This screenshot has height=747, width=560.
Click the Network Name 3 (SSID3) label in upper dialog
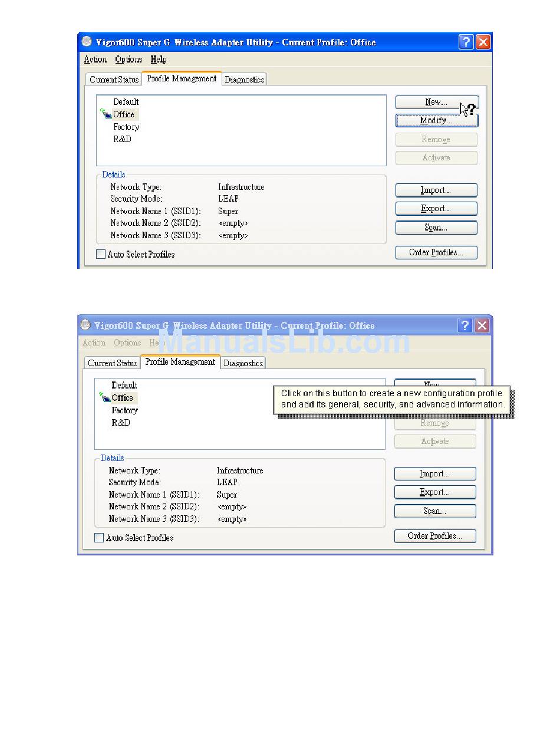[x=156, y=235]
